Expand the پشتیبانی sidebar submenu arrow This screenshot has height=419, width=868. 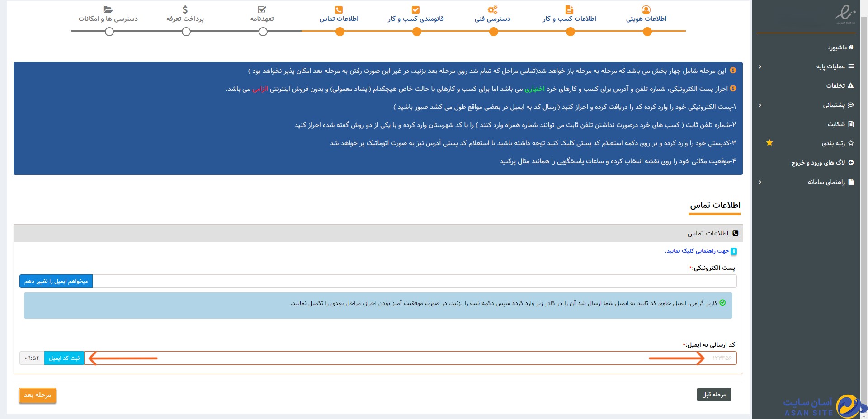[x=760, y=105]
